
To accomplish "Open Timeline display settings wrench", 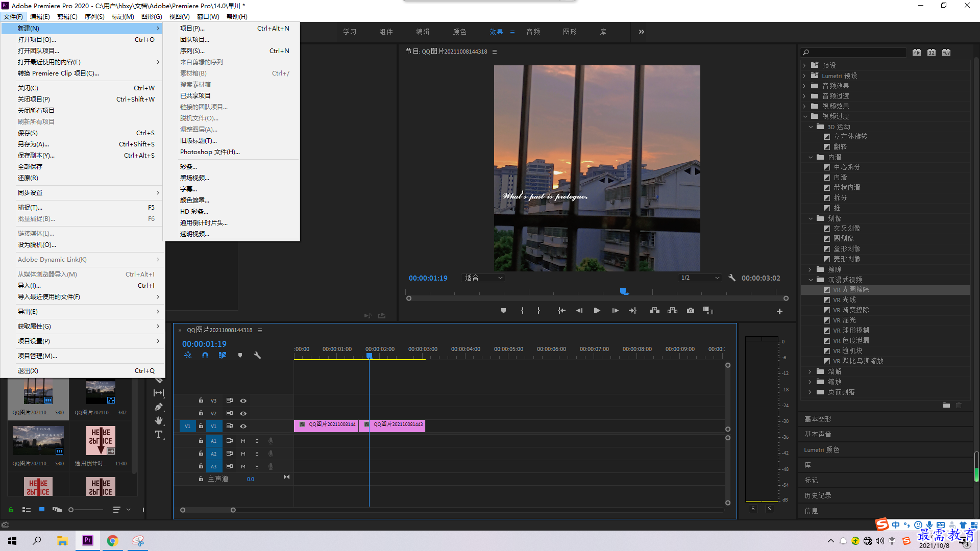I will coord(257,355).
